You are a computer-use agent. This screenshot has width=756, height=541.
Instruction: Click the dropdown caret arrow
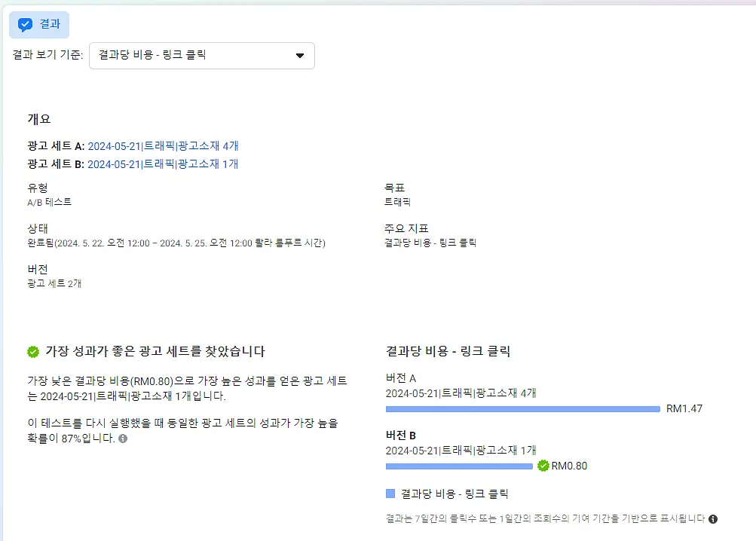[x=300, y=56]
